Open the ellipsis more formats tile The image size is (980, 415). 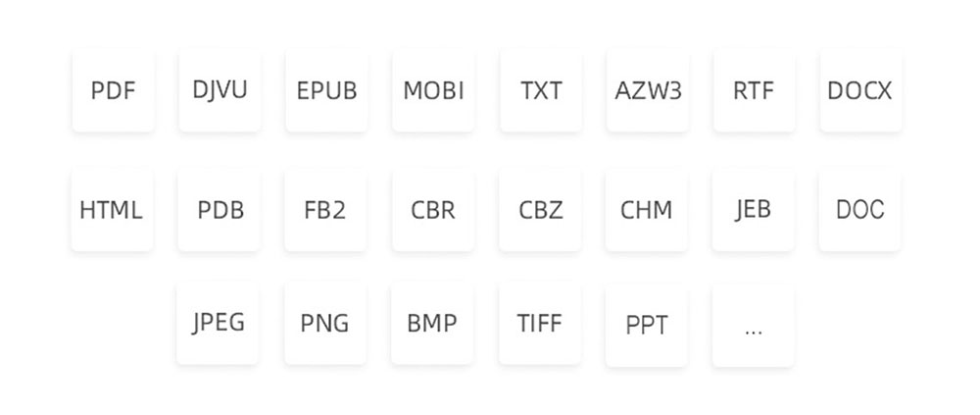753,326
